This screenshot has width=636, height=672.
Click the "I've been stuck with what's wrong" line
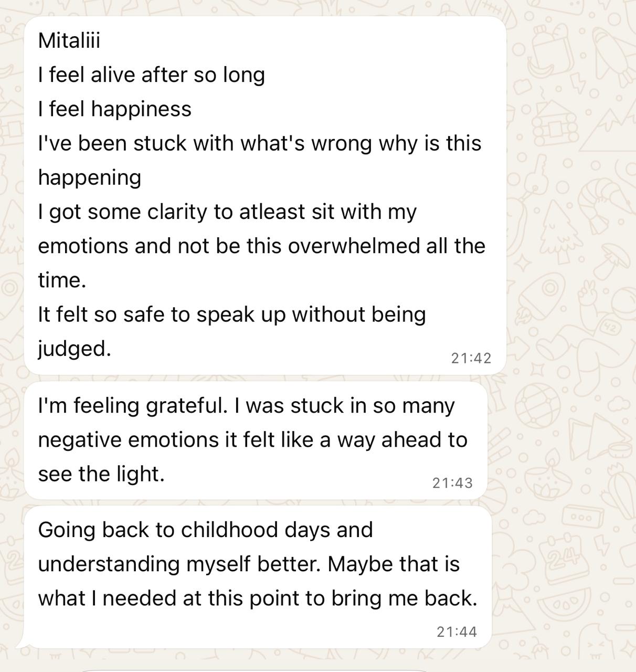click(x=259, y=143)
